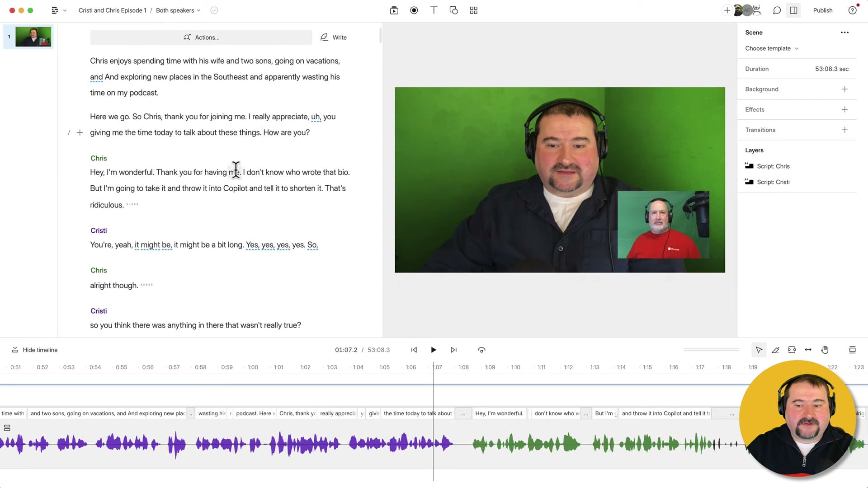Toggle the right sidebar panel
Screen dimensions: 868x488
793,10
